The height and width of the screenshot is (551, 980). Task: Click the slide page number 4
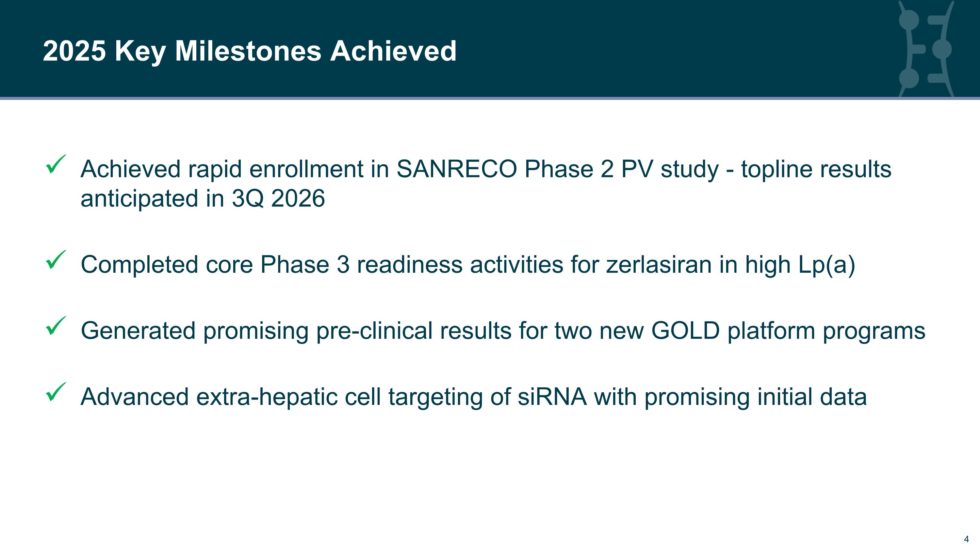(x=966, y=539)
